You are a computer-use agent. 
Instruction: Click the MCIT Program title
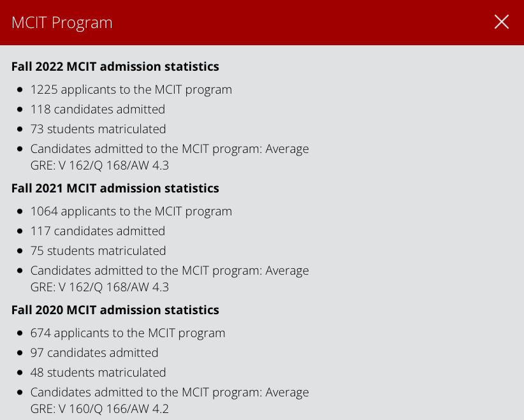coord(61,22)
